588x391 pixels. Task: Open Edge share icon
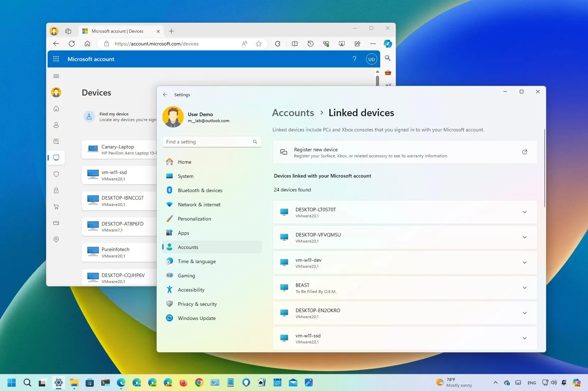click(357, 44)
